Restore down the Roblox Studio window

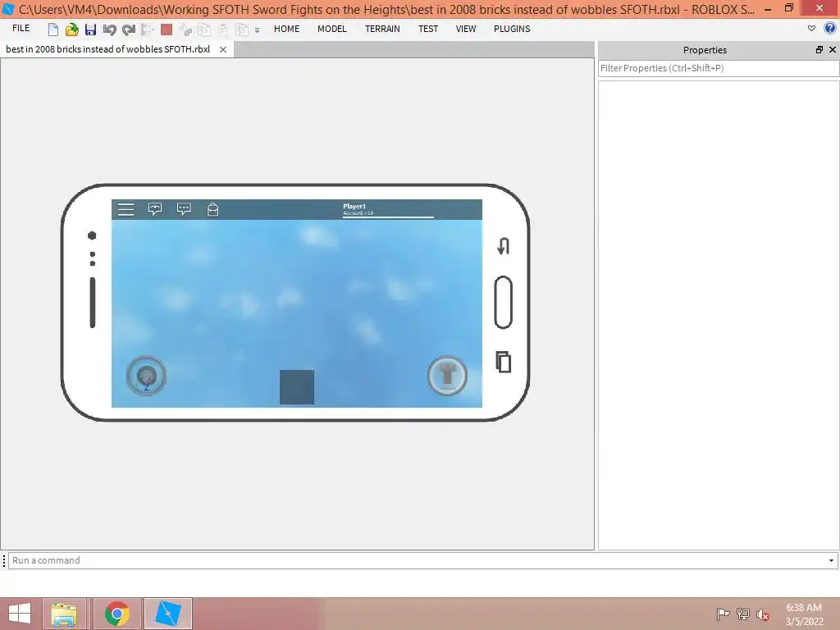tap(789, 8)
